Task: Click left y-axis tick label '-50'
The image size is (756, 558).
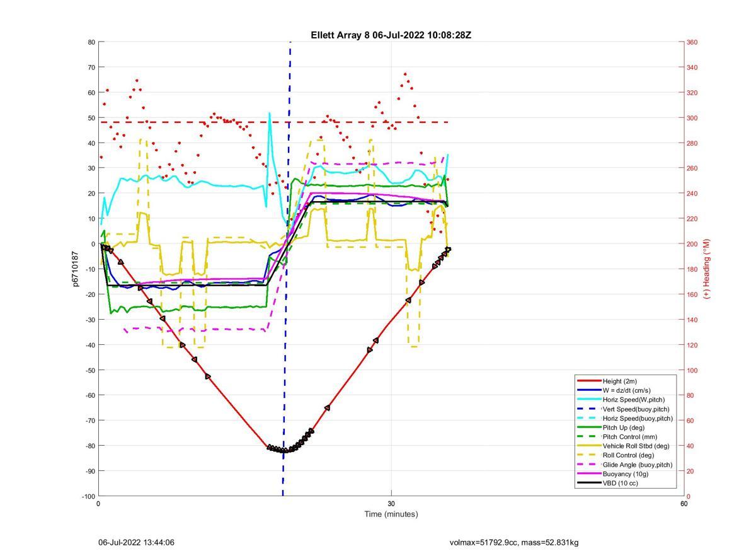Action: pyautogui.click(x=90, y=370)
